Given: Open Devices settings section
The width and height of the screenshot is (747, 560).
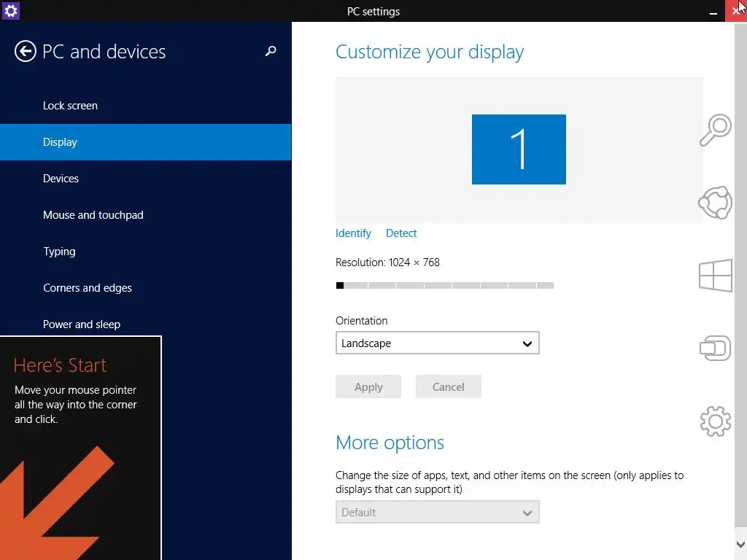Looking at the screenshot, I should tap(146, 179).
